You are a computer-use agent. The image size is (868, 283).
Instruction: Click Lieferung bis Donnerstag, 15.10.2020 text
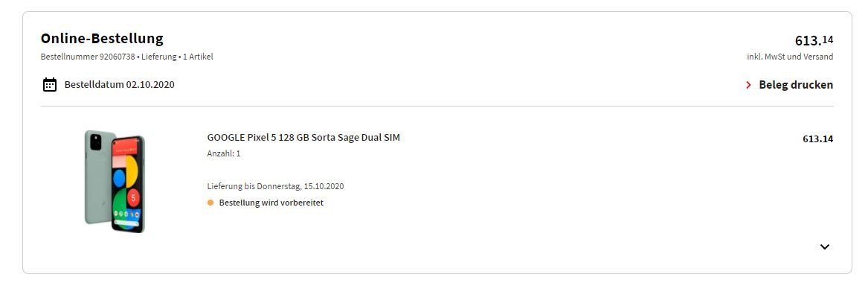[276, 186]
